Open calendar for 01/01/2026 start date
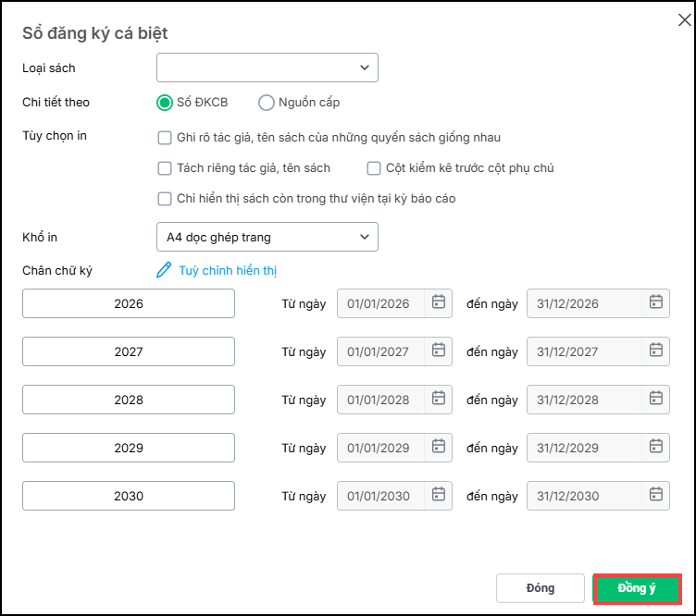696x616 pixels. (439, 302)
